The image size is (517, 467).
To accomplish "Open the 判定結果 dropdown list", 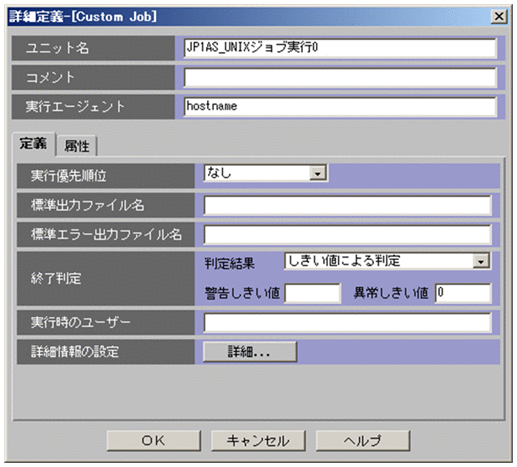I will [387, 261].
